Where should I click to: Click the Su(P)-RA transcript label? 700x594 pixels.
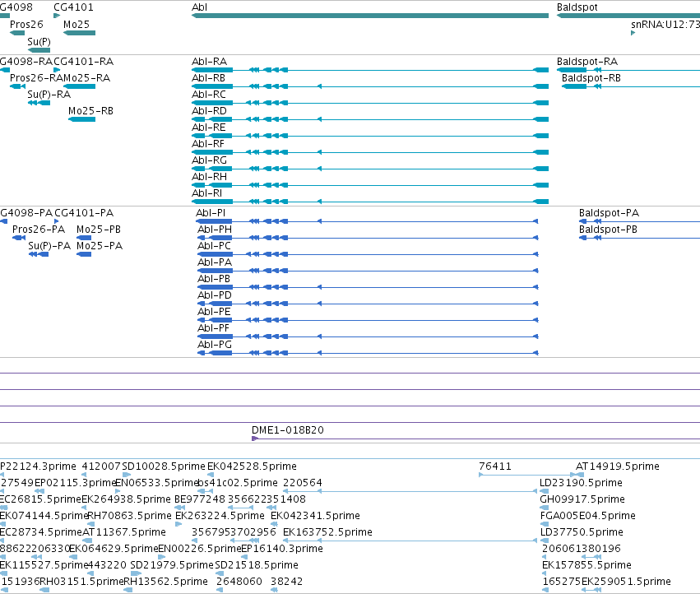click(x=49, y=95)
